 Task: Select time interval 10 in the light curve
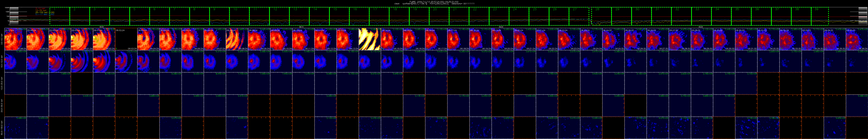pyautogui.click(x=240, y=16)
